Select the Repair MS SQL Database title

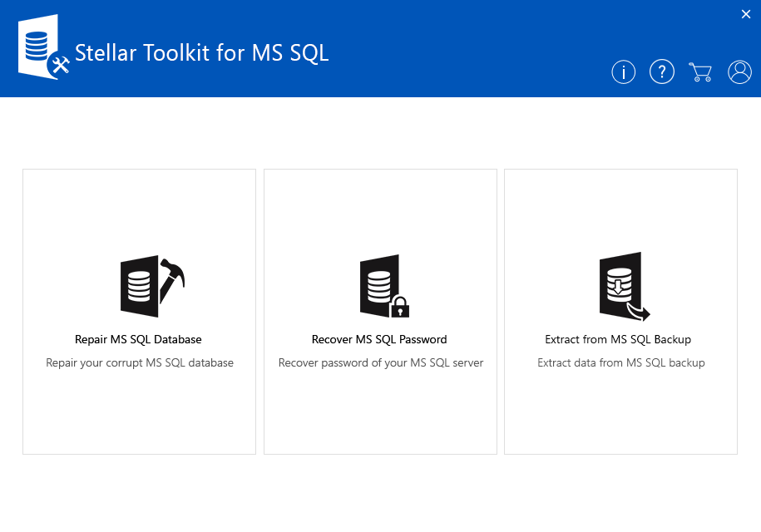point(138,339)
